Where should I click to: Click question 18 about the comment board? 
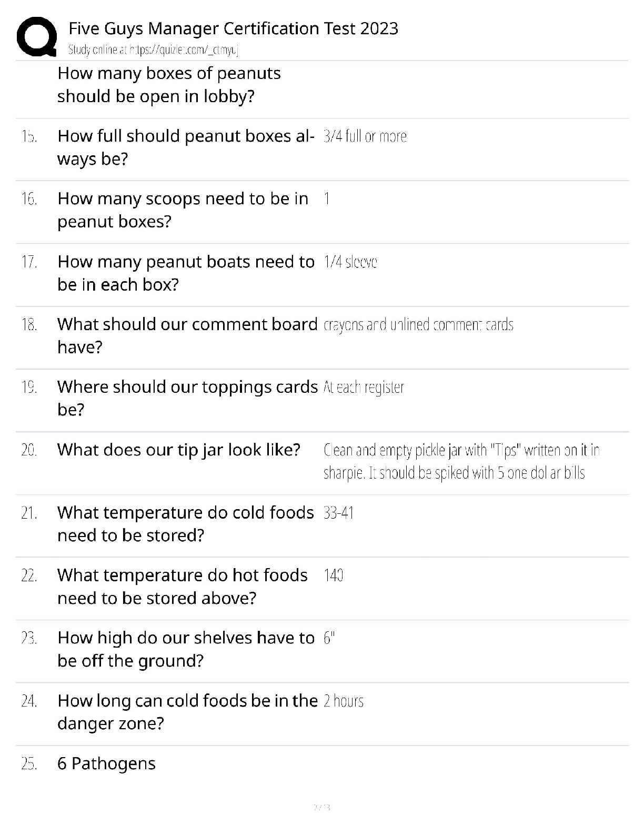click(x=187, y=335)
